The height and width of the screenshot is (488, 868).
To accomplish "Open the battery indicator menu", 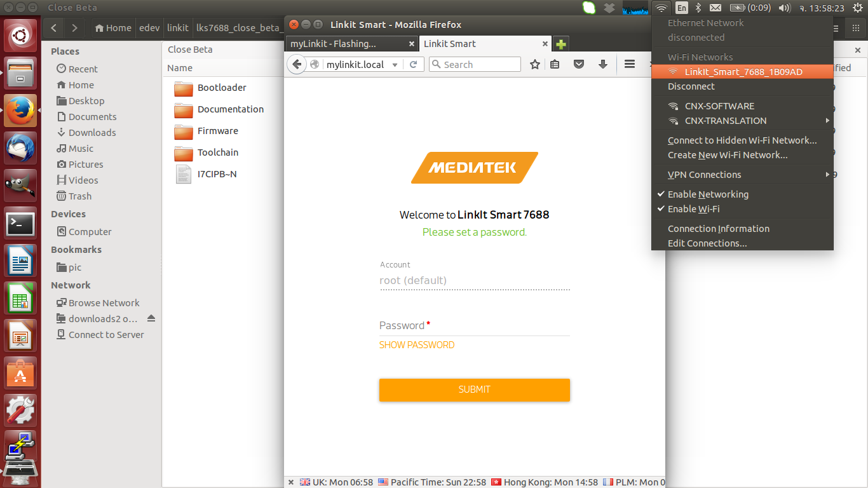I will pyautogui.click(x=750, y=8).
